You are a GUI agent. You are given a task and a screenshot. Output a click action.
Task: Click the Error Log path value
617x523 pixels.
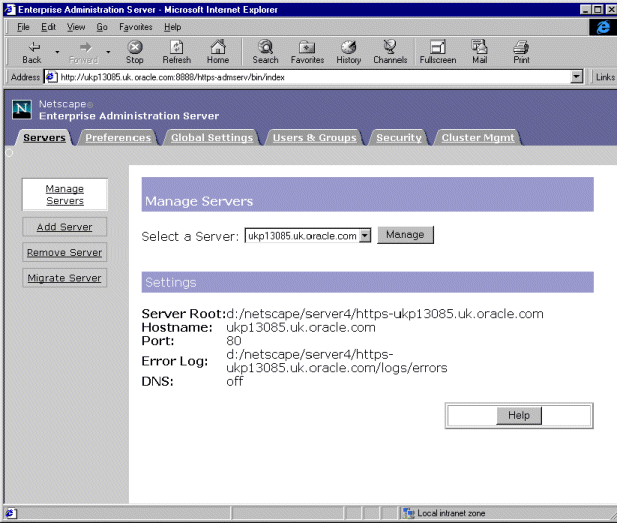[x=337, y=361]
